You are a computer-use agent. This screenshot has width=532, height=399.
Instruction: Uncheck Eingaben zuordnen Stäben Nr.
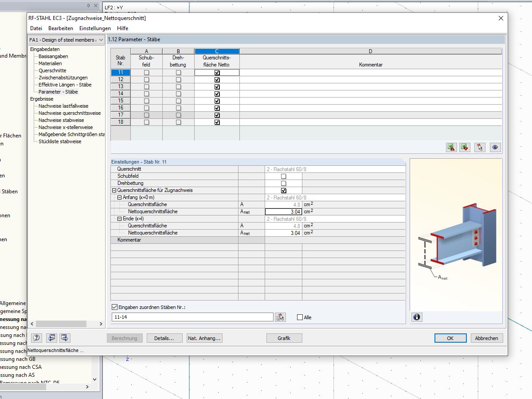click(115, 307)
